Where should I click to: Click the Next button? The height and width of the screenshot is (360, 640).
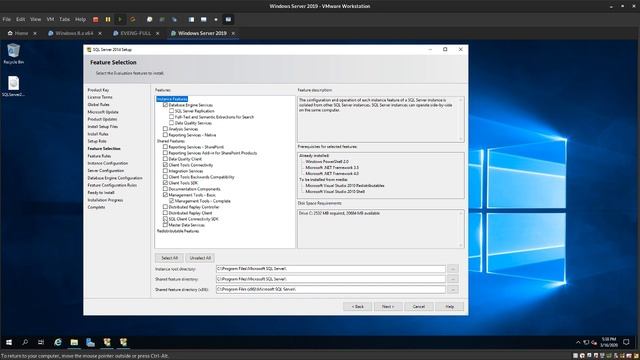click(388, 307)
